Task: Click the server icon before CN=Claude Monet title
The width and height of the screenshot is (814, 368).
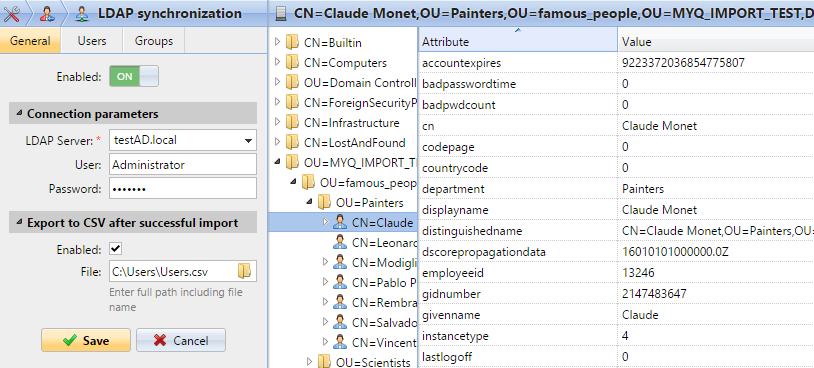Action: pos(280,13)
